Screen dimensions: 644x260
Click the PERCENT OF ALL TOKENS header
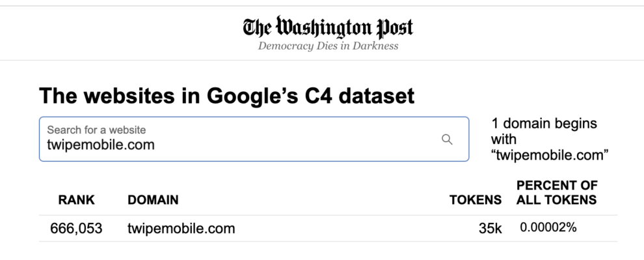pyautogui.click(x=557, y=192)
